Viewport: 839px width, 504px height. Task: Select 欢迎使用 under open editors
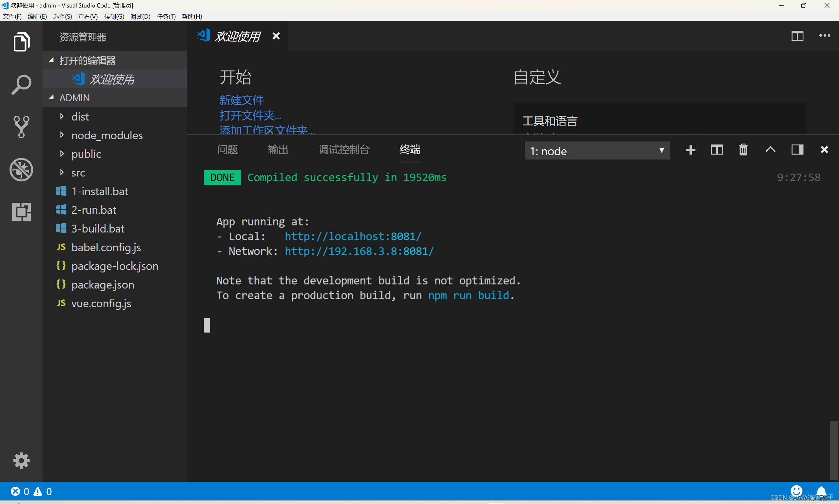point(114,79)
